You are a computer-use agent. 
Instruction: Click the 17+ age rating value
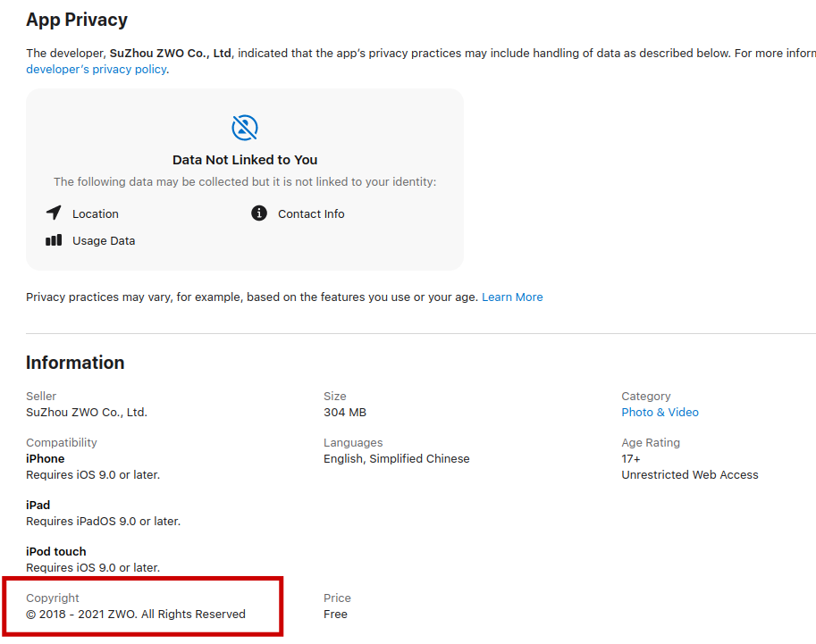(631, 459)
